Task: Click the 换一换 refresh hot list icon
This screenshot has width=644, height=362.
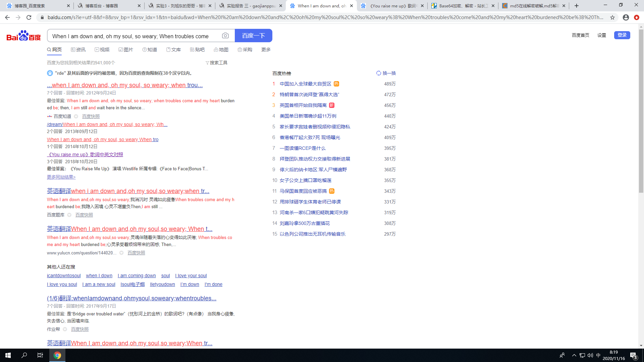Action: pos(379,73)
